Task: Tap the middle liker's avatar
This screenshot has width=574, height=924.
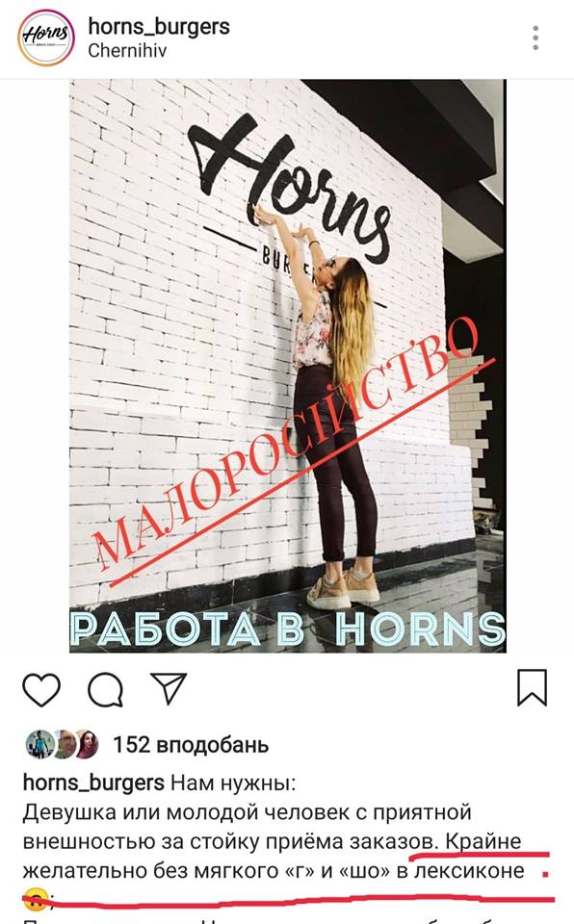Action: (x=64, y=744)
